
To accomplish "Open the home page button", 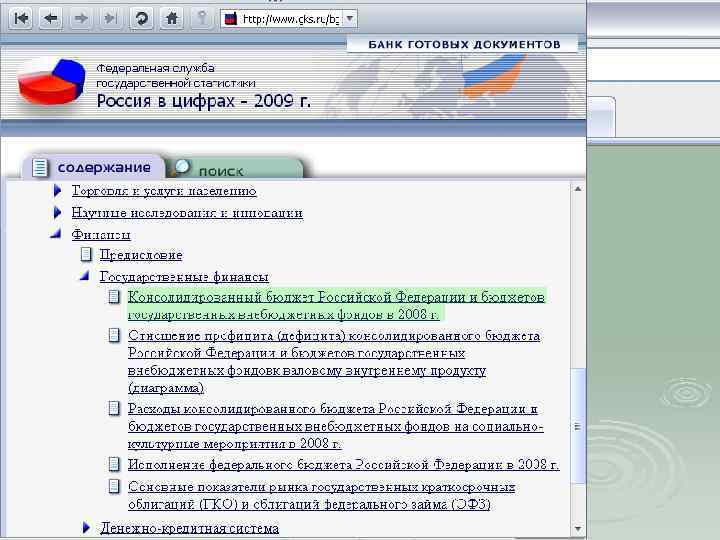I will pos(172,18).
